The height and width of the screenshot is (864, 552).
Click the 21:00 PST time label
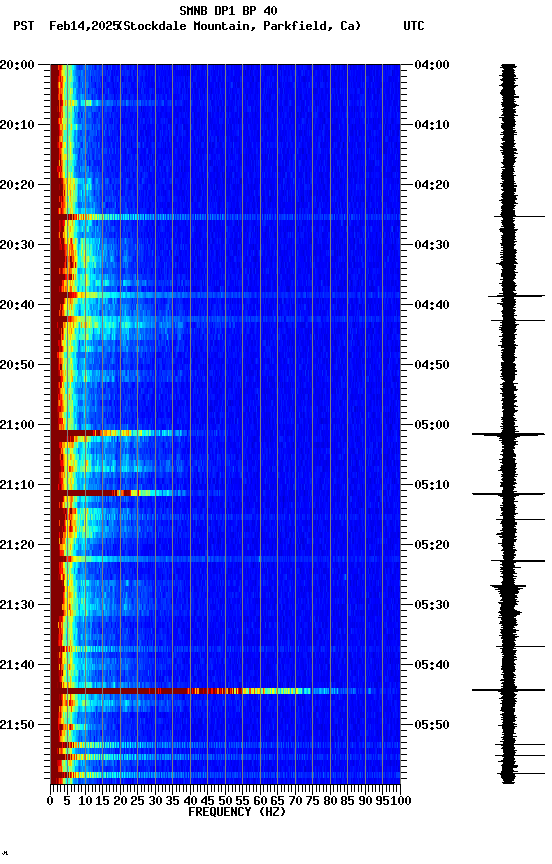(x=17, y=425)
